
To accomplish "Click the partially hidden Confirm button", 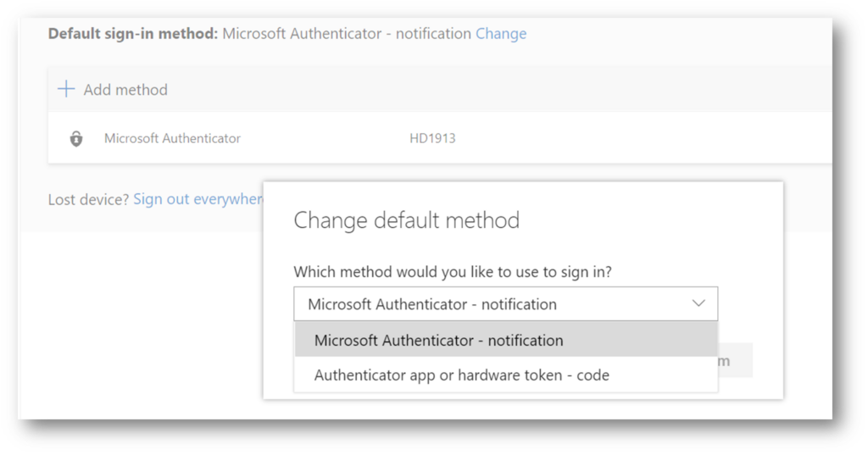I will 735,361.
